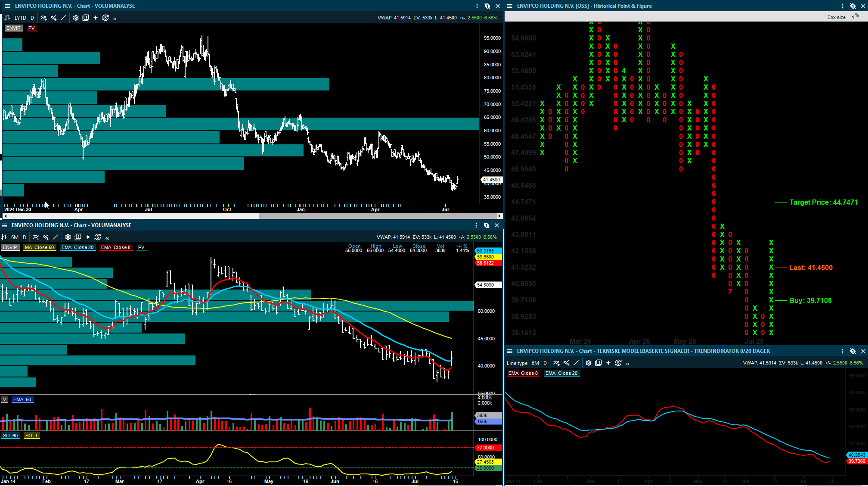Viewport: 868px width, 486px height.
Task: Open the D interval dropdown in the TRENDINDIKATOR chart
Action: coord(545,363)
